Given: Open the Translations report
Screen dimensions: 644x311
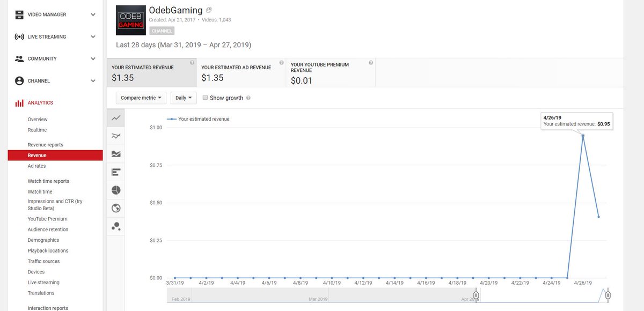Looking at the screenshot, I should click(41, 293).
